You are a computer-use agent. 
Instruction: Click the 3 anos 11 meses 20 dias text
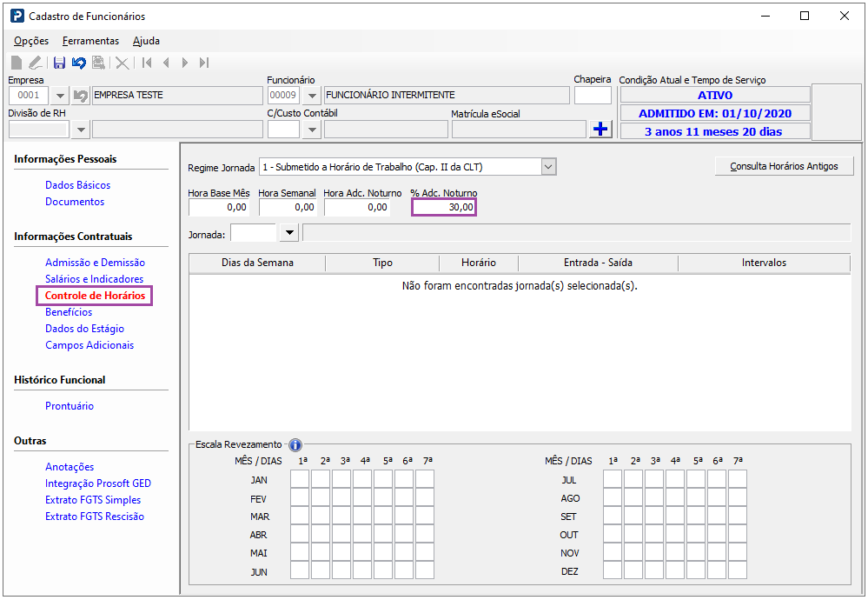click(x=713, y=132)
